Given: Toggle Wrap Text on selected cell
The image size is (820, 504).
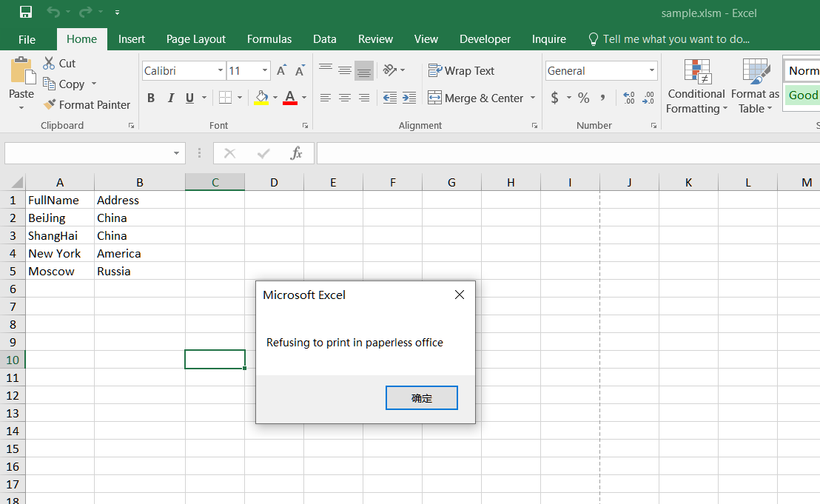Looking at the screenshot, I should coord(461,71).
